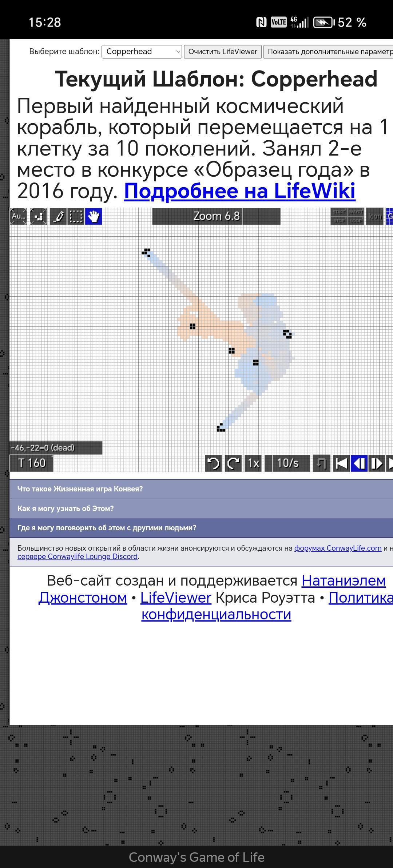Image resolution: width=393 pixels, height=868 pixels.
Task: Activate the hand pan tool
Action: (x=94, y=216)
